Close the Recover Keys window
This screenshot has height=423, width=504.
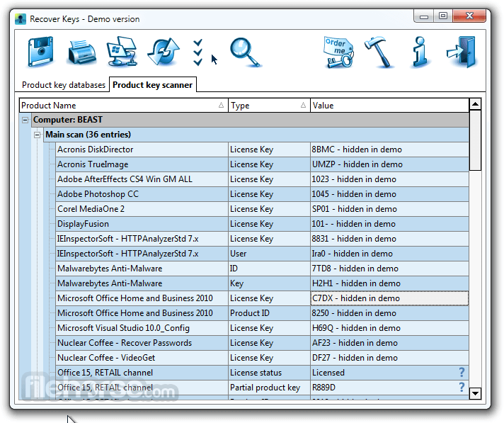pos(469,16)
